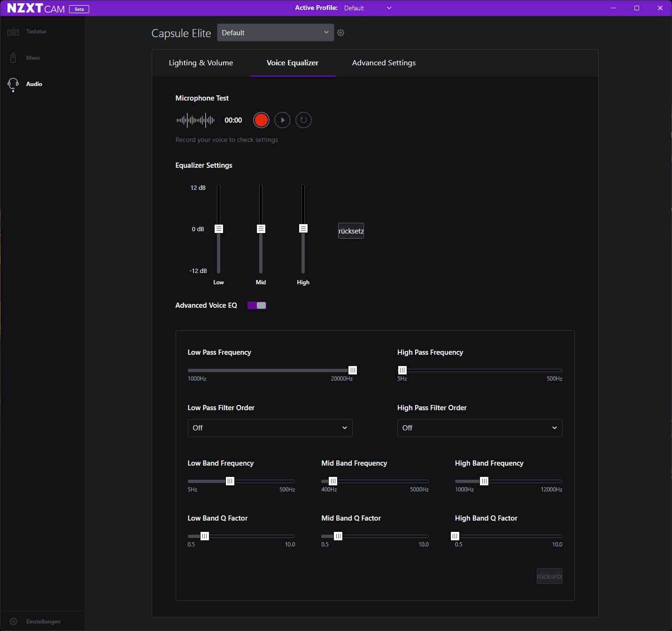This screenshot has height=631, width=672.
Task: Click Mid Band Frequency slider handle
Action: 333,481
